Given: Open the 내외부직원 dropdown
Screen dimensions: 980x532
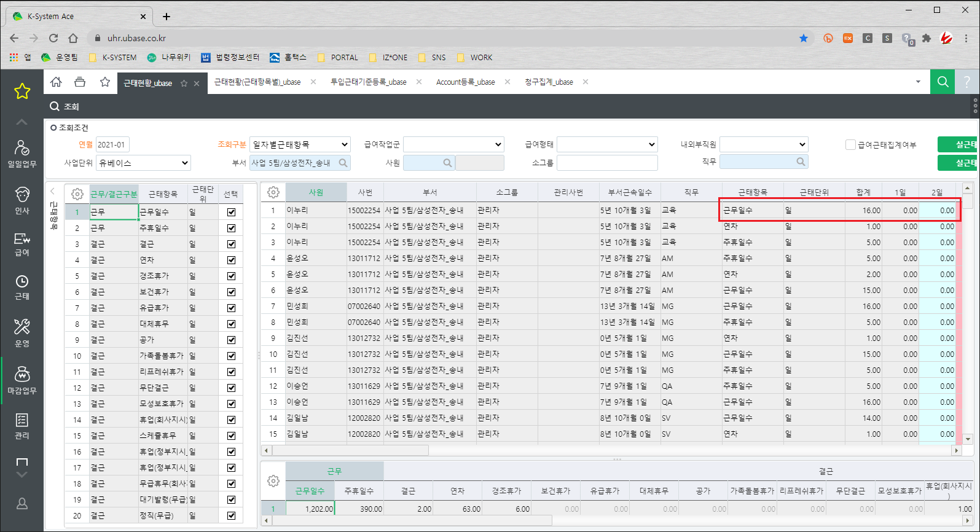Looking at the screenshot, I should pyautogui.click(x=764, y=144).
